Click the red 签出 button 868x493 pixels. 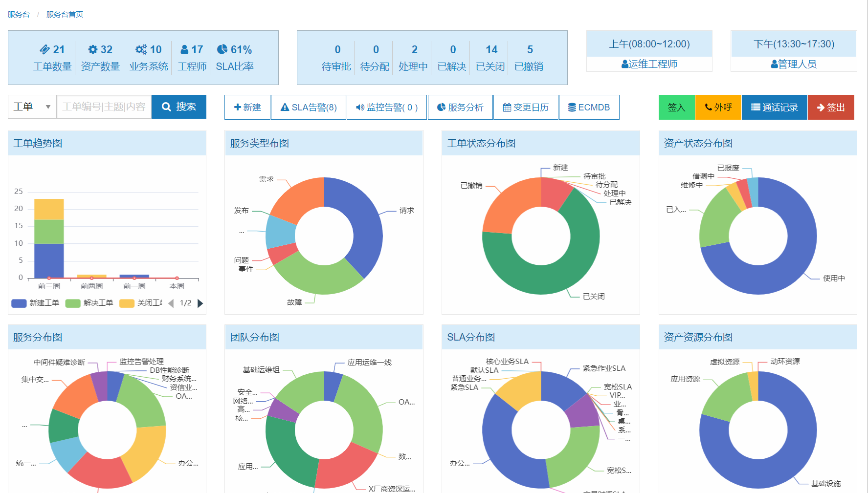[x=831, y=107]
